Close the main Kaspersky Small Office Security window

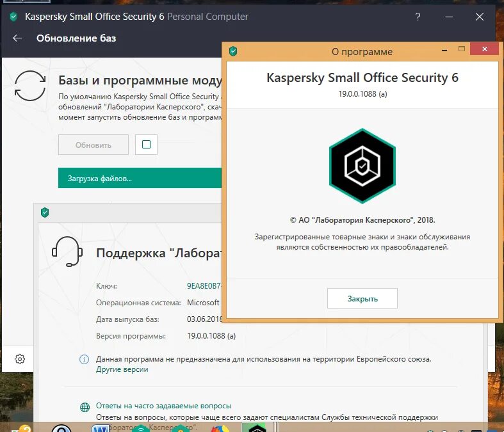[x=480, y=17]
